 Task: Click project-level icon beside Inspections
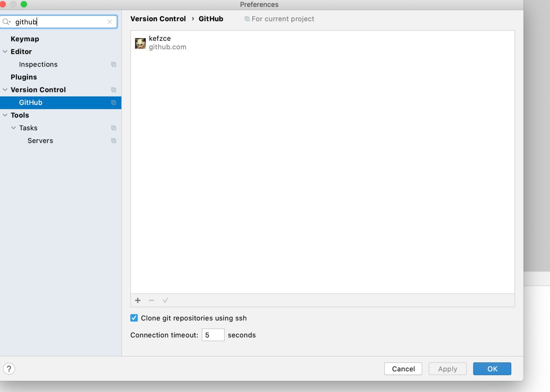click(113, 64)
